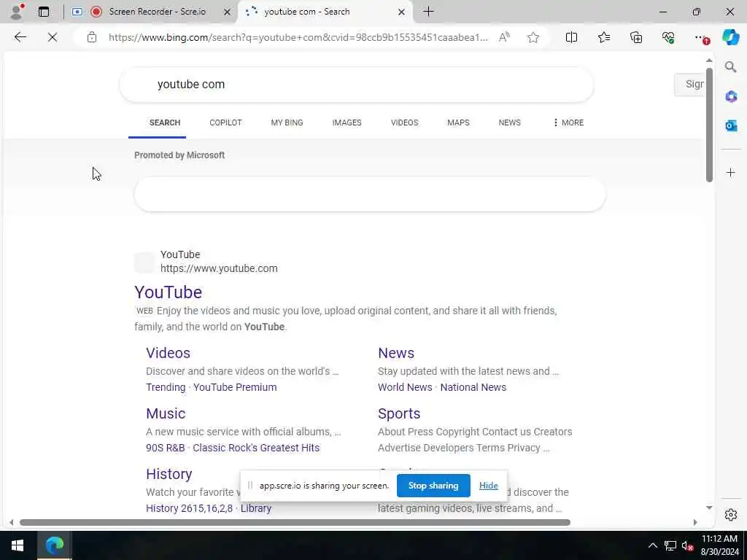Open split screen icon
This screenshot has height=560, width=747.
click(571, 37)
